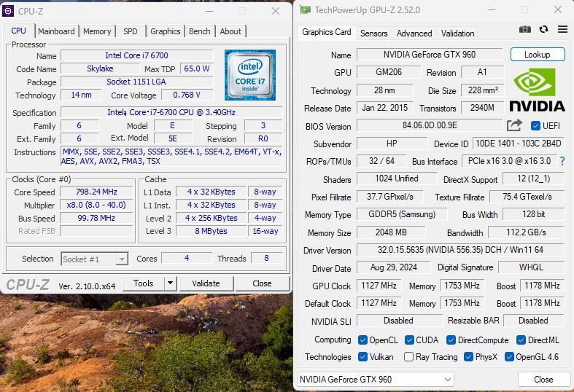Viewport: 574px width, 392px height.
Task: Select the Graphics Card tab in GPU-Z
Action: pos(327,32)
